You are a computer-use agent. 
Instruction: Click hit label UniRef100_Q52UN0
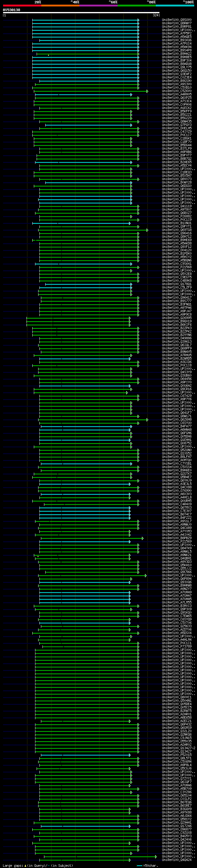coord(177,450)
